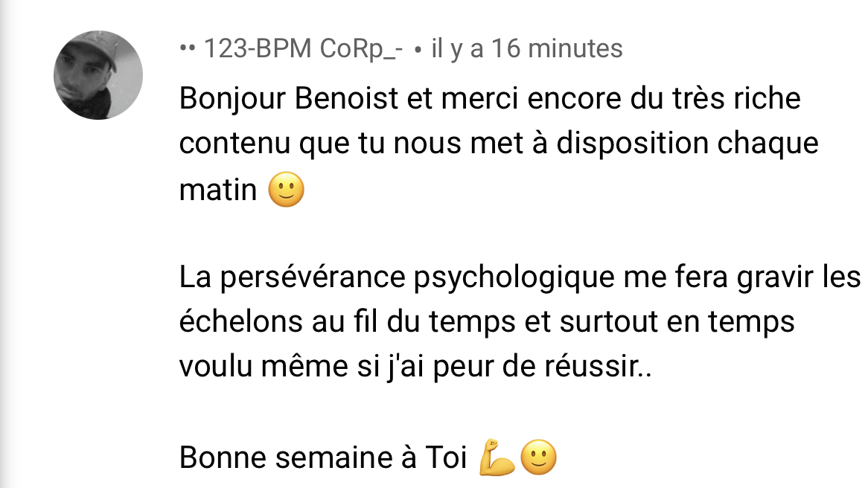Click the "La persévérance psychologique" line
Screen dimensions: 868x488
pos(520,278)
